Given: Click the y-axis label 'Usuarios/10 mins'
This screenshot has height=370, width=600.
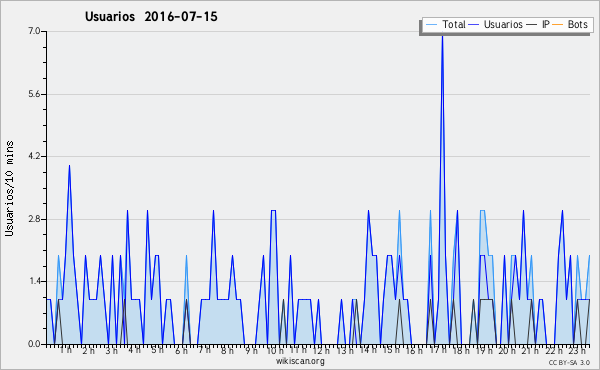Looking at the screenshot, I should (9, 188).
